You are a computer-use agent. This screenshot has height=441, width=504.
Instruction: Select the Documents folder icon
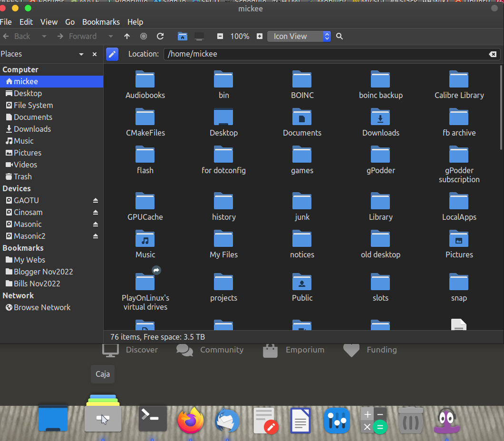tap(302, 117)
